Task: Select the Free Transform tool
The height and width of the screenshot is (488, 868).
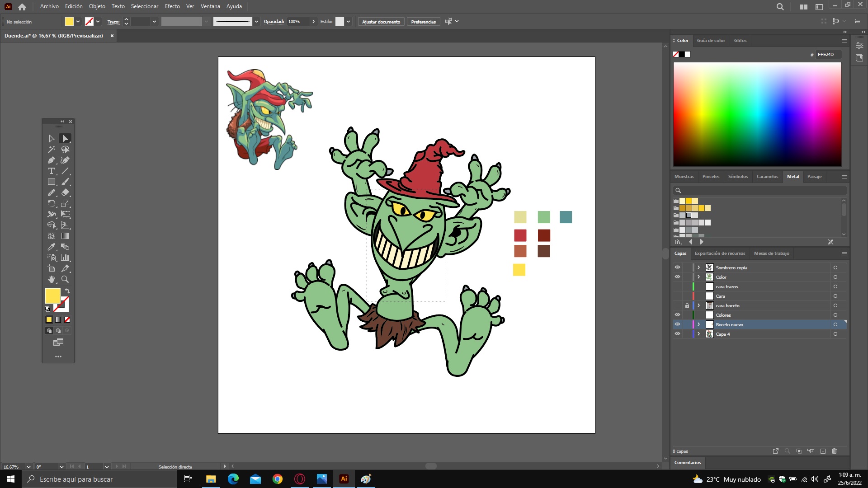Action: 65,214
